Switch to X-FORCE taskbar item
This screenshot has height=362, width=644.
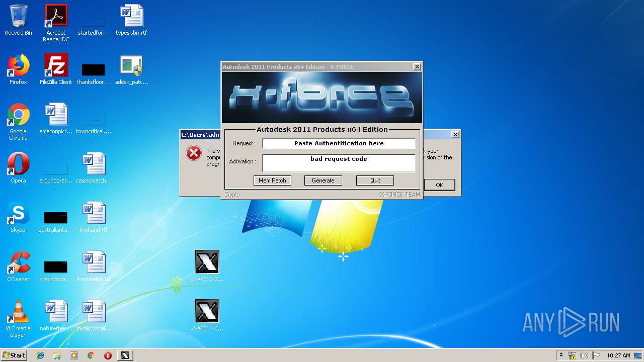click(x=125, y=355)
